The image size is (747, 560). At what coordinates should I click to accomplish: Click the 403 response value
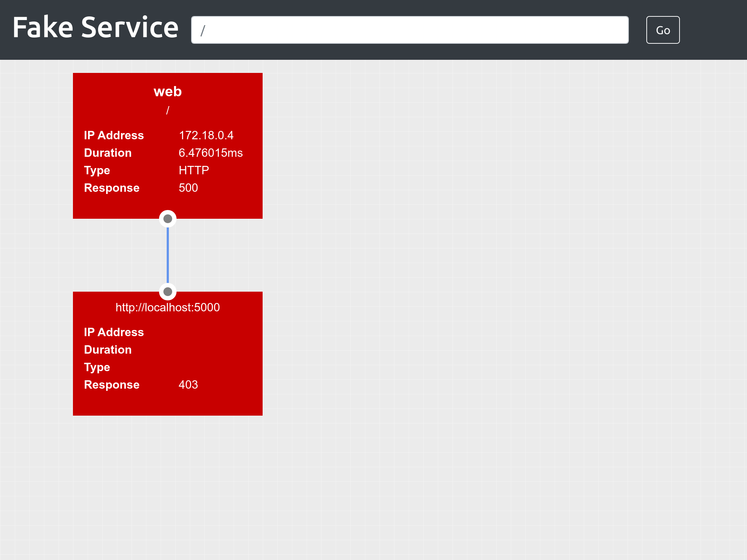coord(188,385)
